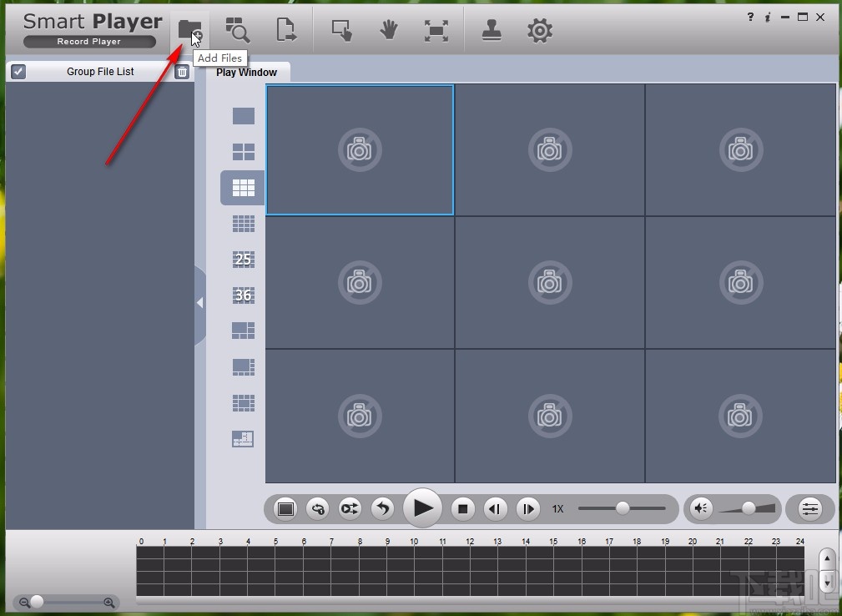Switch to four window layout
Image resolution: width=842 pixels, height=616 pixels.
pos(244,152)
